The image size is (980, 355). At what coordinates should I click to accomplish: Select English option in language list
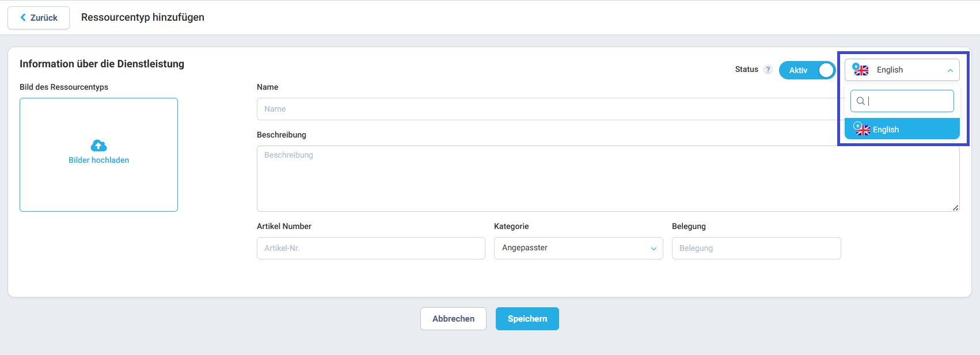(x=902, y=129)
